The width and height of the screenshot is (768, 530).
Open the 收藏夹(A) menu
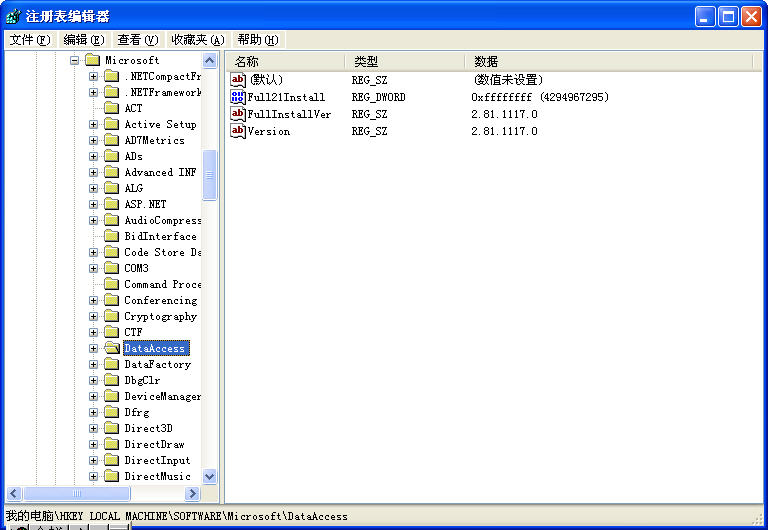[198, 40]
